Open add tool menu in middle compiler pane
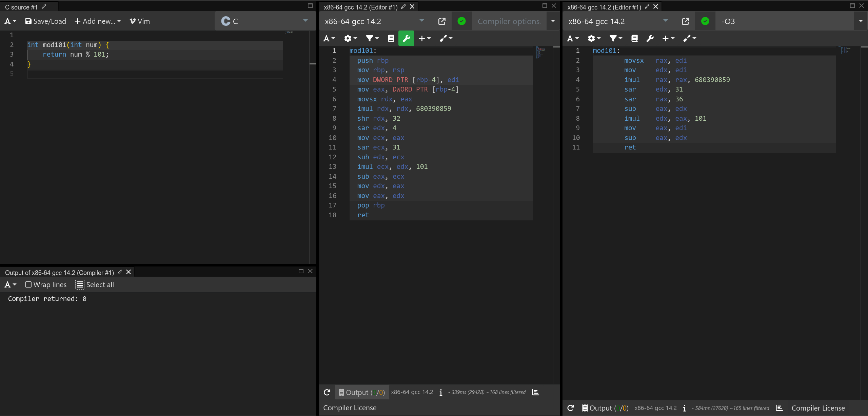Viewport: 868px width, 416px height. tap(446, 38)
